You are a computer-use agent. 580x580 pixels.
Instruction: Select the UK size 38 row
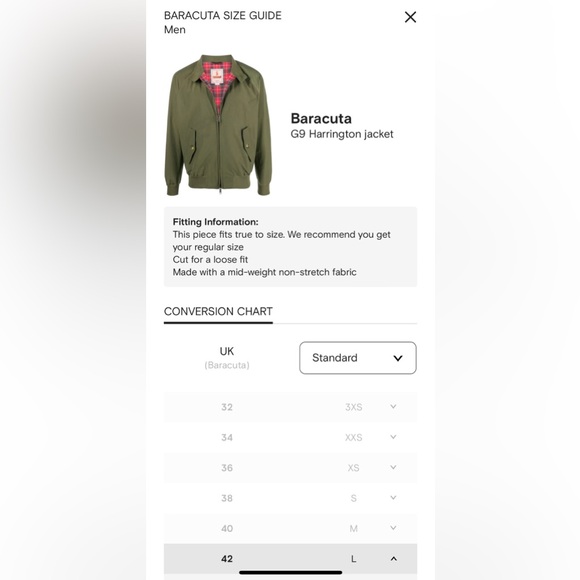[290, 498]
